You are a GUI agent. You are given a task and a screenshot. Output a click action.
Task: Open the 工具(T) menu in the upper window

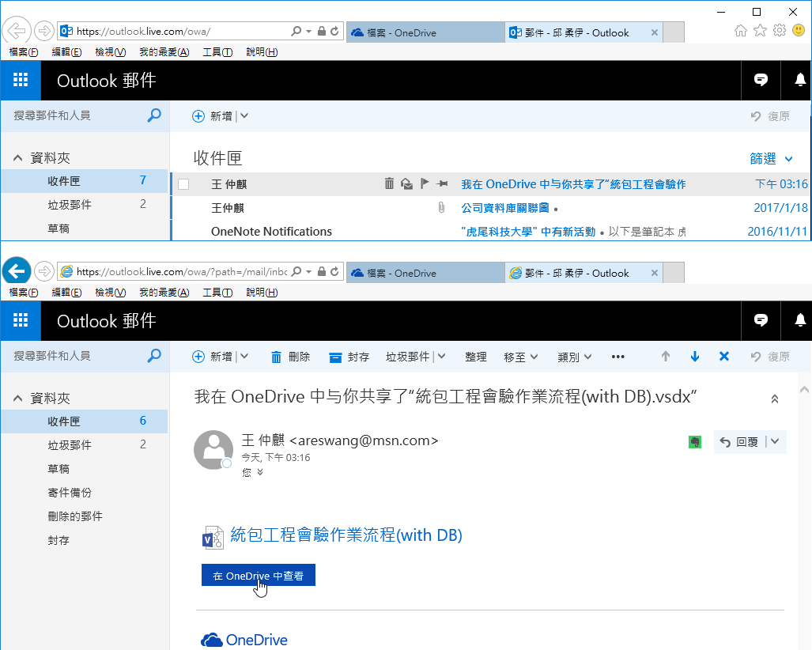(217, 51)
